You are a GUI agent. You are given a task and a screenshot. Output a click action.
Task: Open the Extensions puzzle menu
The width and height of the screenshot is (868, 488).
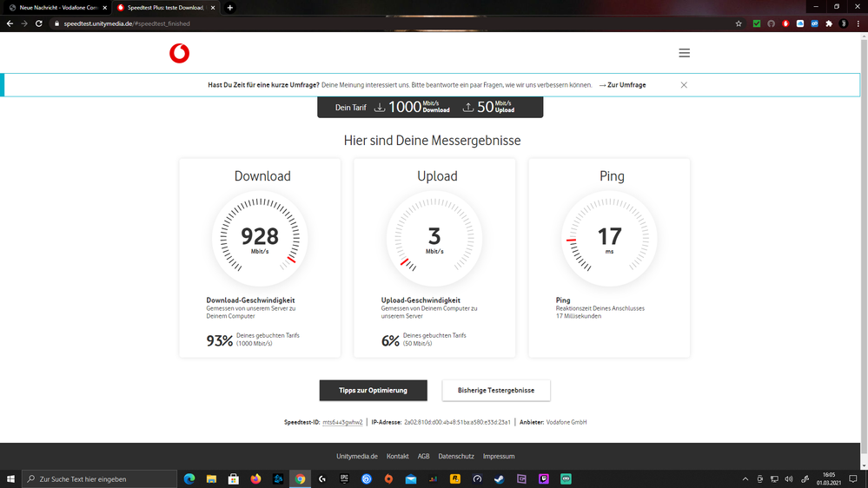pos(829,23)
